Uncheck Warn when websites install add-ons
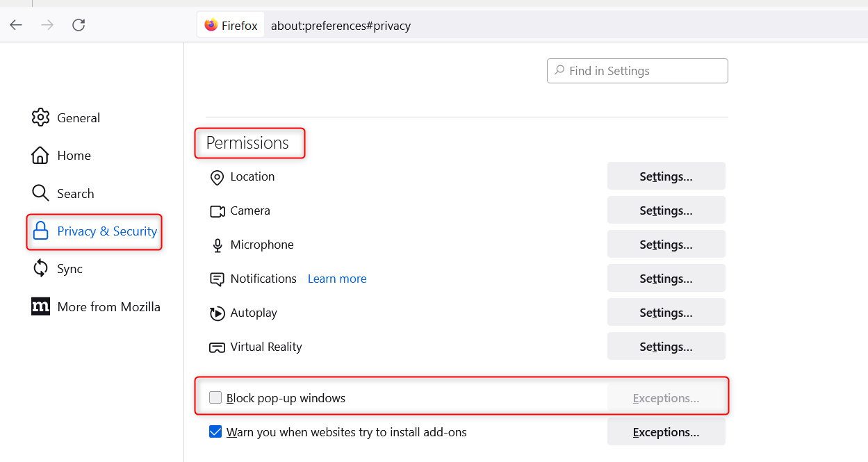This screenshot has width=868, height=462. 215,432
